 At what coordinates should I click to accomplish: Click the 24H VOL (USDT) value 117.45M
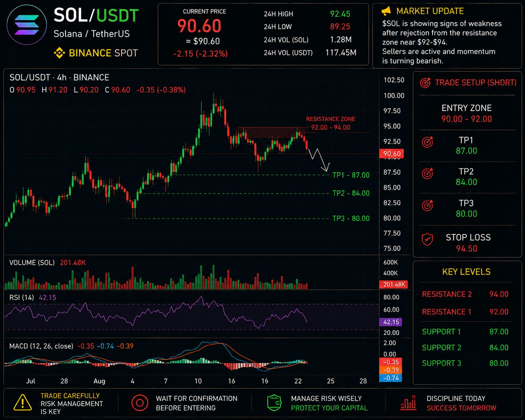(341, 53)
